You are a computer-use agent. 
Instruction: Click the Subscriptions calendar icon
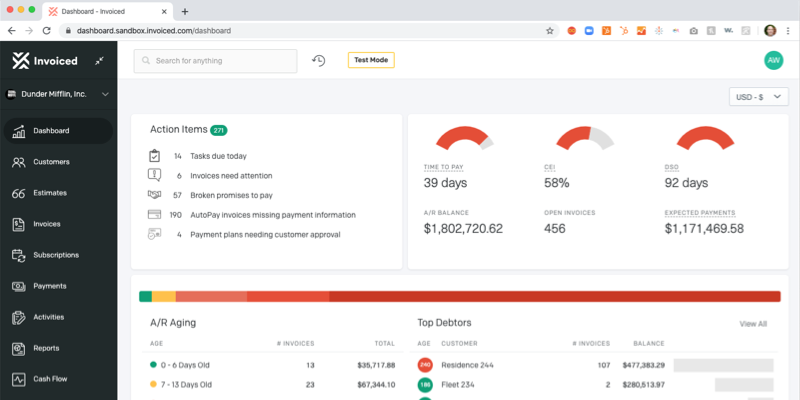(x=18, y=256)
